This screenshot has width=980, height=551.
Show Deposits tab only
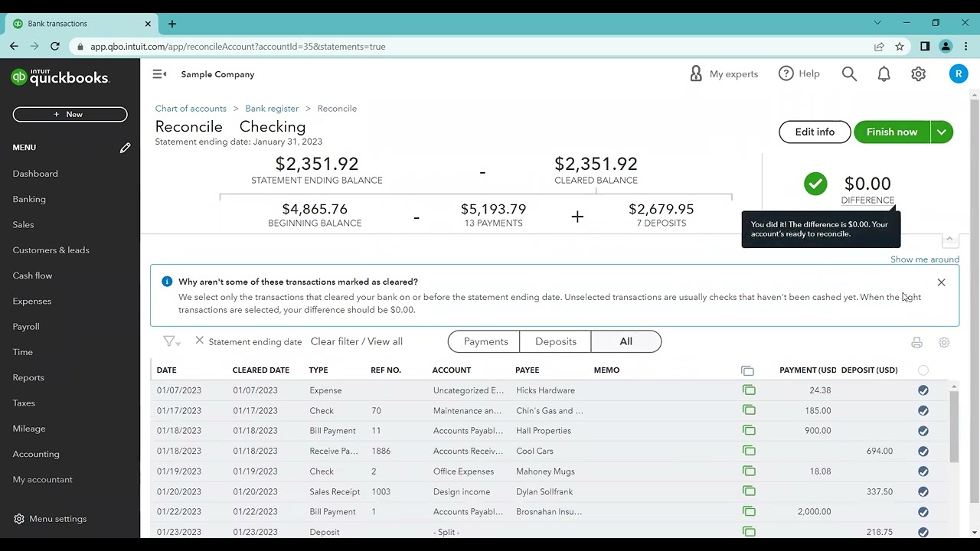[x=556, y=341]
